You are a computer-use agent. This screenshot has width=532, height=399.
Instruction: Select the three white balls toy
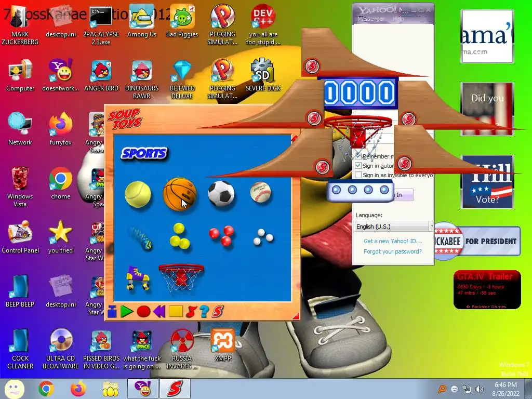point(263,236)
